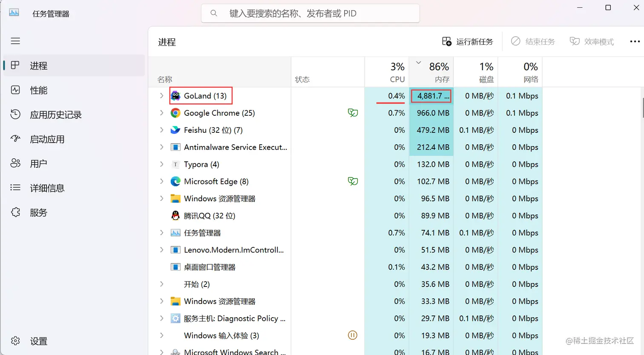The width and height of the screenshot is (644, 355).
Task: Expand the Lenovo.Modern.ImController group
Action: tap(161, 250)
